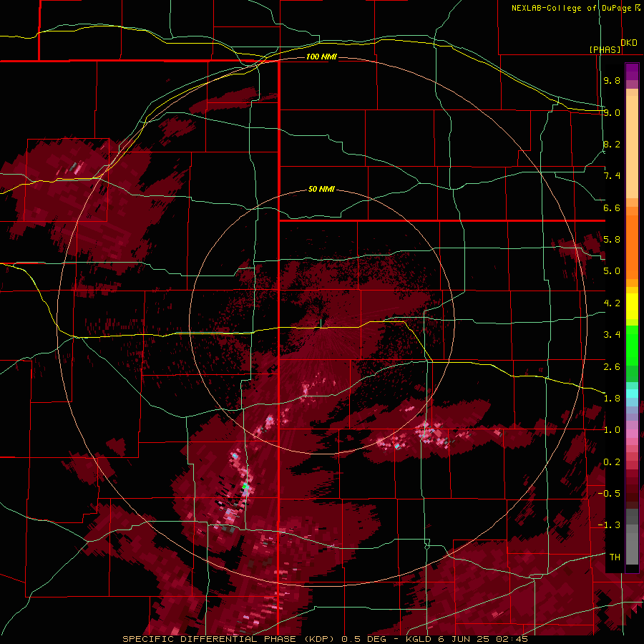This screenshot has width=644, height=644.
Task: Click the bright green KDP pixel in the storm
Action: tap(245, 487)
